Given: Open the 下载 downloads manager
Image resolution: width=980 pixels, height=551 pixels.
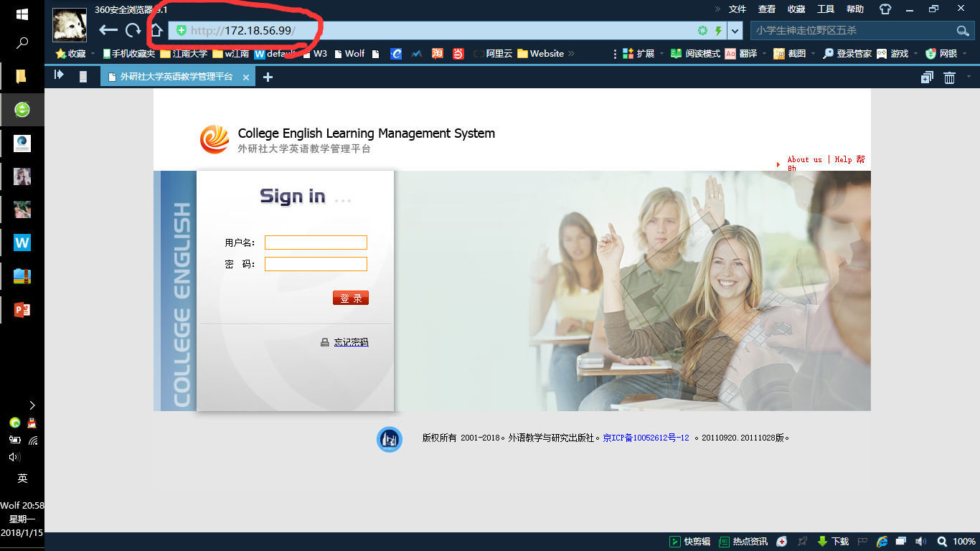Looking at the screenshot, I should [x=833, y=542].
